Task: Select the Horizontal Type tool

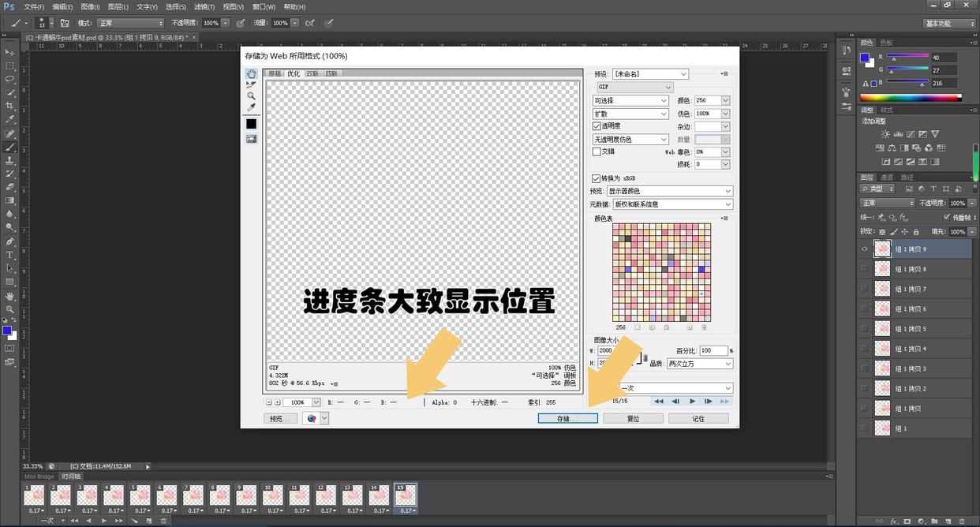Action: point(10,255)
